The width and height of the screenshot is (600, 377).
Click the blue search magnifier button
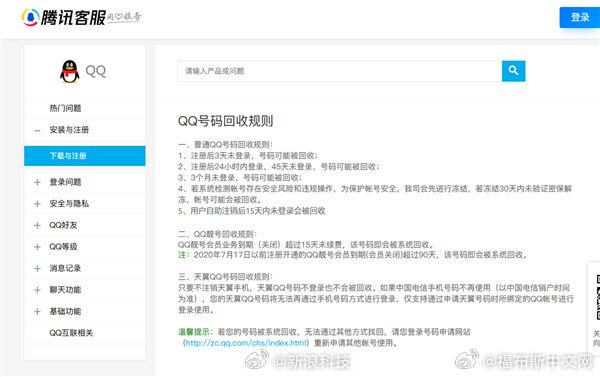(x=514, y=71)
